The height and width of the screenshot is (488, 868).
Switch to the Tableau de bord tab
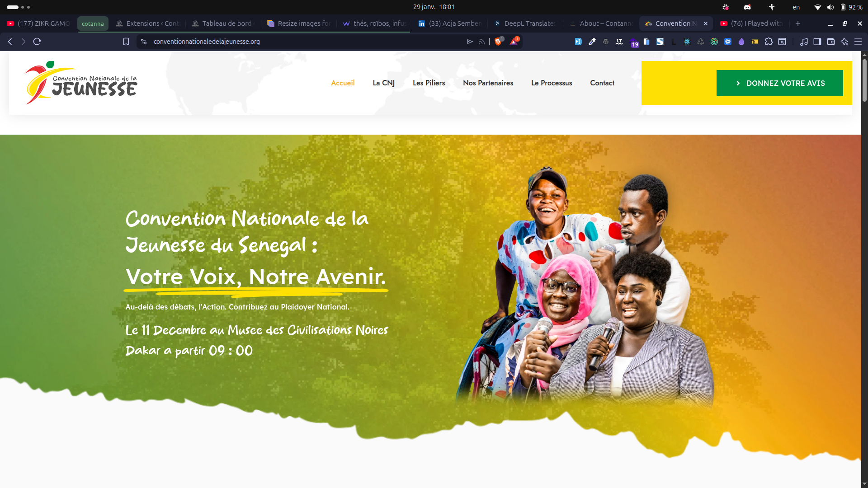click(x=223, y=23)
